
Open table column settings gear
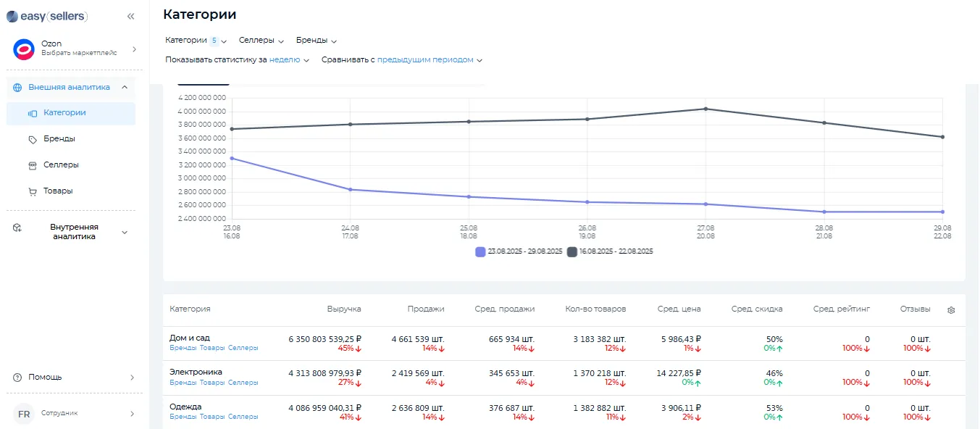(951, 310)
